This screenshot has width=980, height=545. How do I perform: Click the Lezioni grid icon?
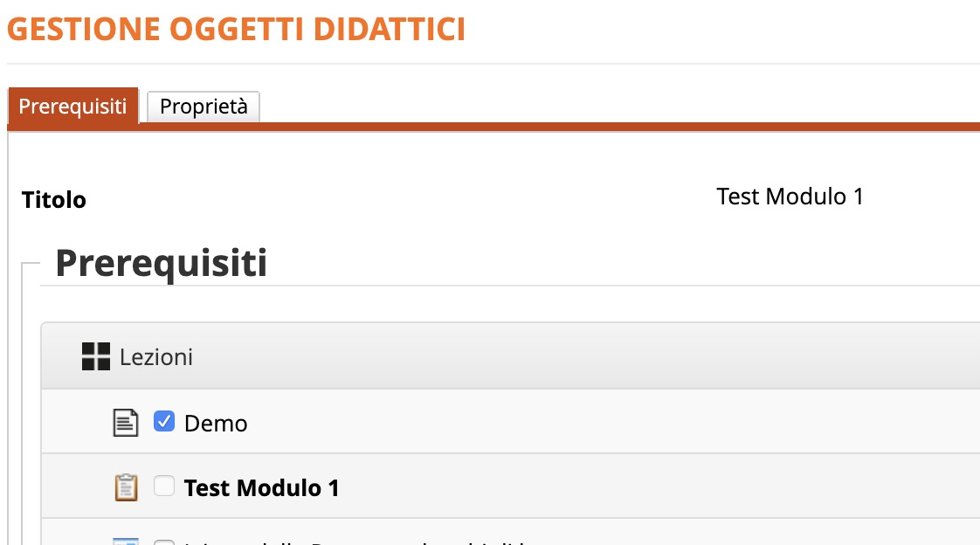click(95, 356)
